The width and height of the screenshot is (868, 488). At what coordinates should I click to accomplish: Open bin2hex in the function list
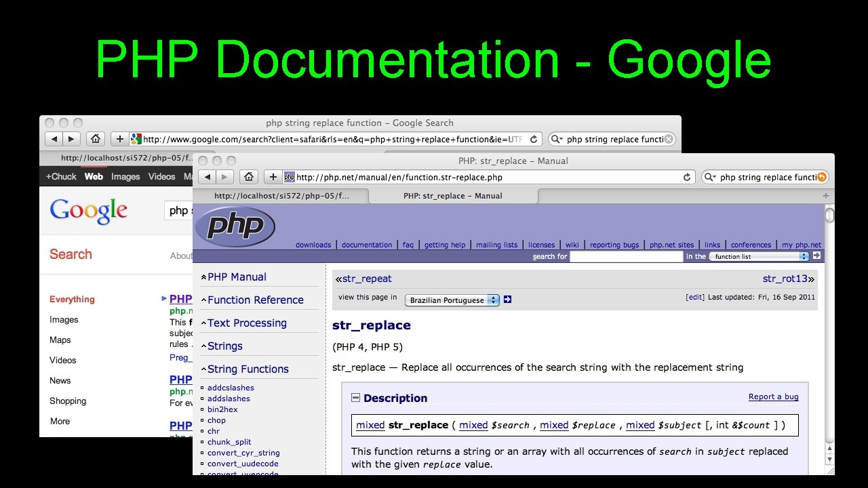[x=222, y=409]
